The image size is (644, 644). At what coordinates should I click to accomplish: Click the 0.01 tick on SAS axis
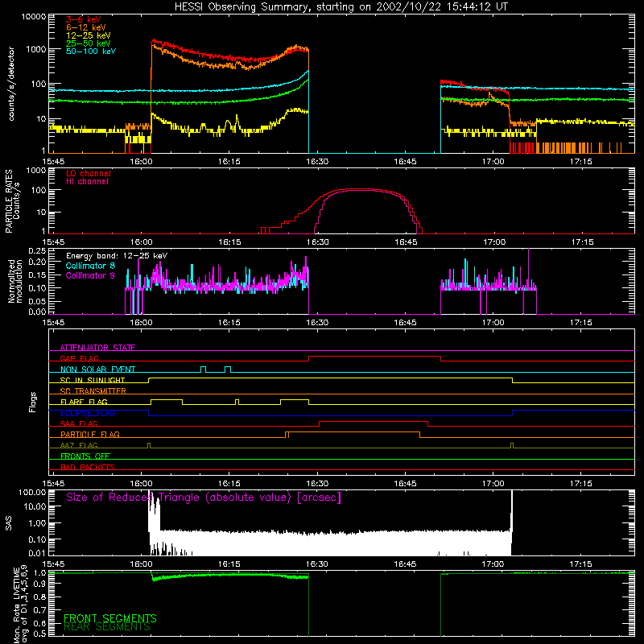(x=37, y=553)
